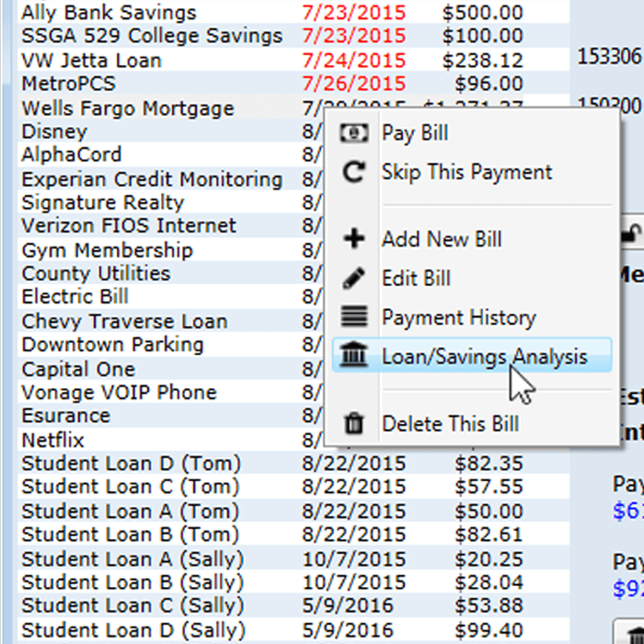Select Student Loan B (Tom) row
This screenshot has width=644, height=644.
pos(293,535)
